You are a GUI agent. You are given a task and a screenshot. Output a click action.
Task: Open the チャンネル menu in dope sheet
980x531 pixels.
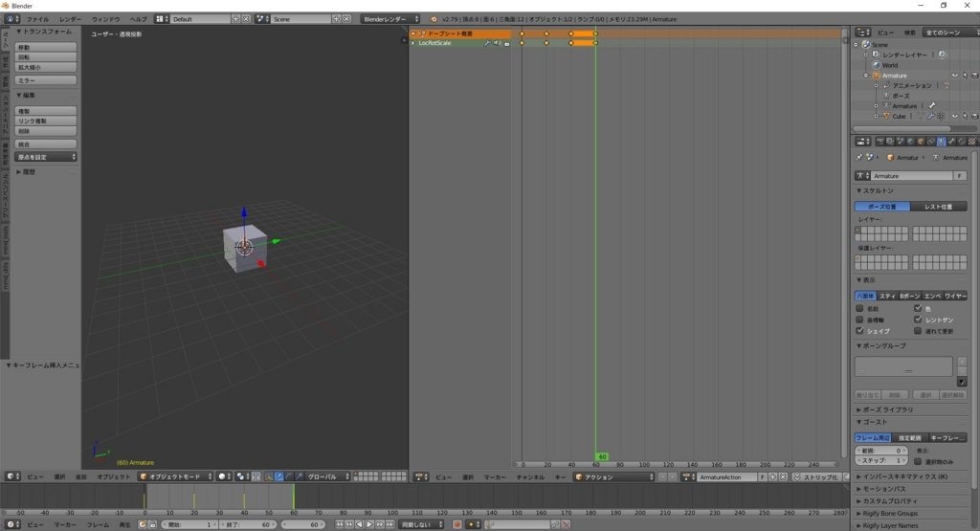530,477
